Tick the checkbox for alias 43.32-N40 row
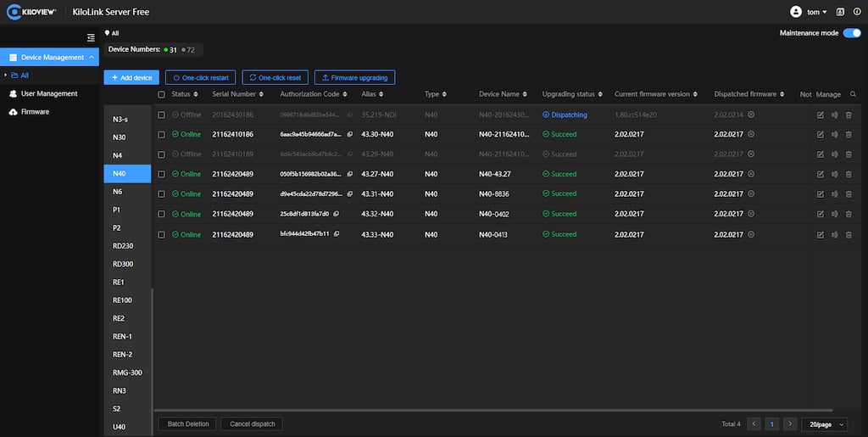Image resolution: width=868 pixels, height=437 pixels. 162,214
